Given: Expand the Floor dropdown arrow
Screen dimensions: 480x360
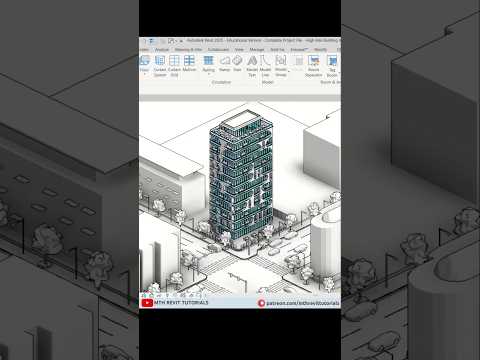Looking at the screenshot, I should (144, 74).
